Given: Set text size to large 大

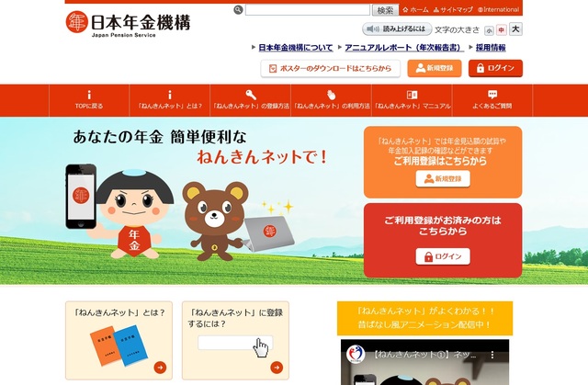Looking at the screenshot, I should click(515, 28).
